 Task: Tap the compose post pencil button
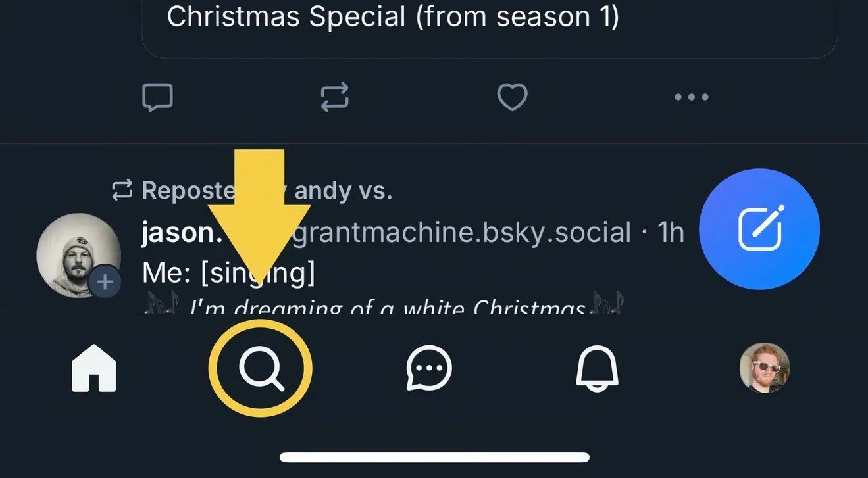click(759, 229)
